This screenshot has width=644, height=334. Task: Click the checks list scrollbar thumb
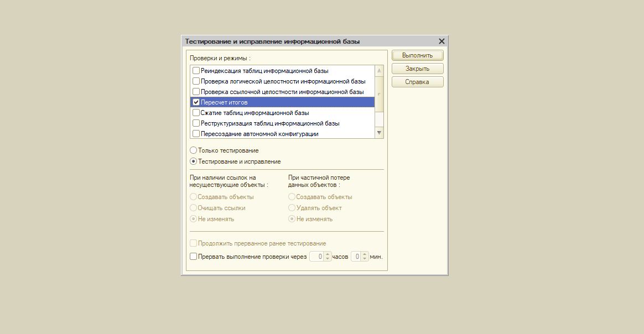379,94
